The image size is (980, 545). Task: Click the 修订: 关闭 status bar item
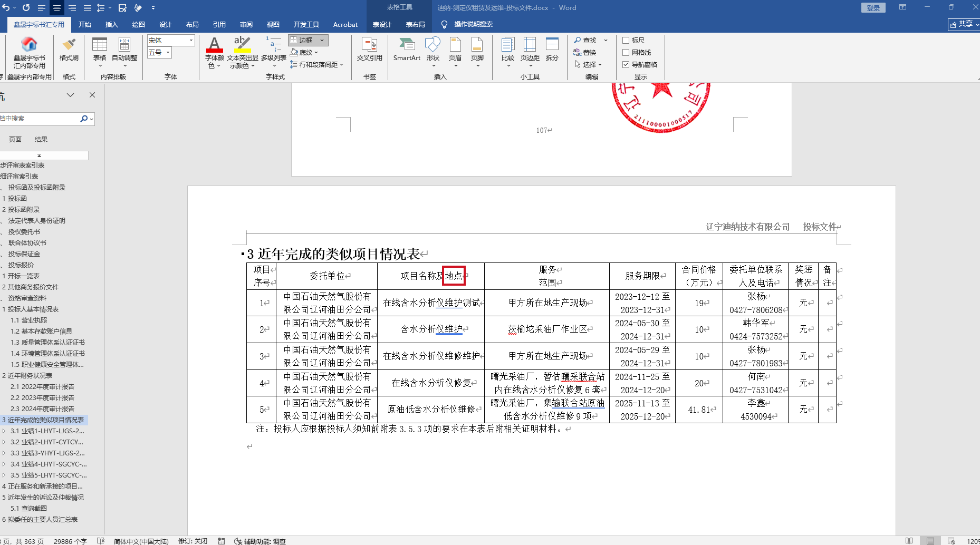tap(193, 541)
